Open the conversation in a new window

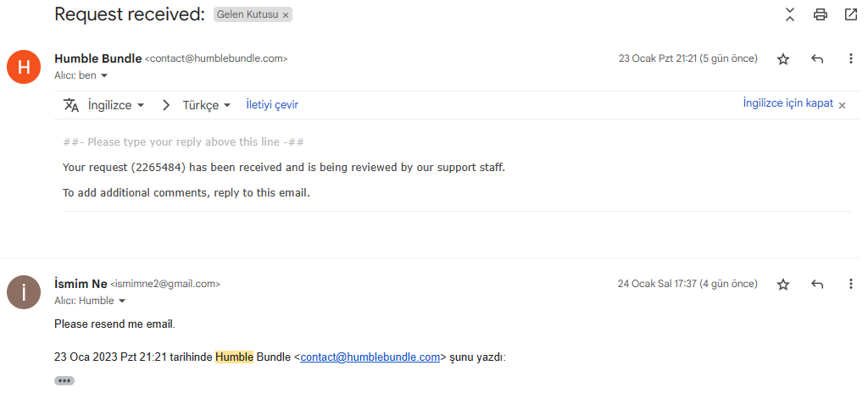[x=850, y=14]
